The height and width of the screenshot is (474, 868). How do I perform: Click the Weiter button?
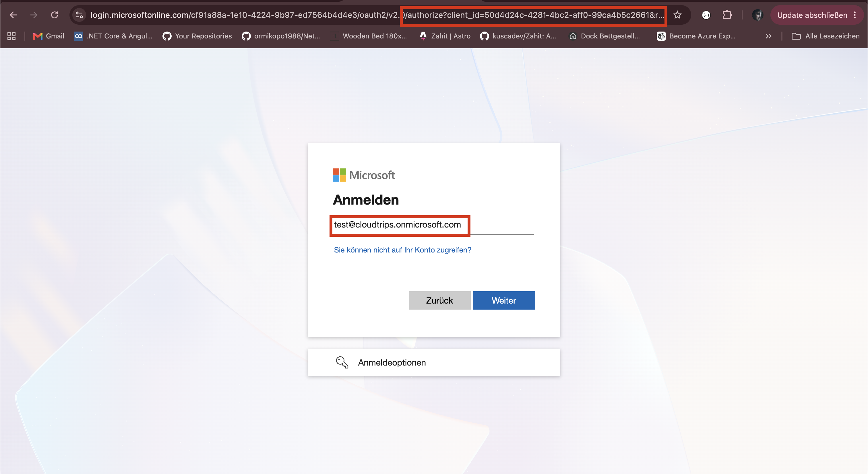pos(504,300)
